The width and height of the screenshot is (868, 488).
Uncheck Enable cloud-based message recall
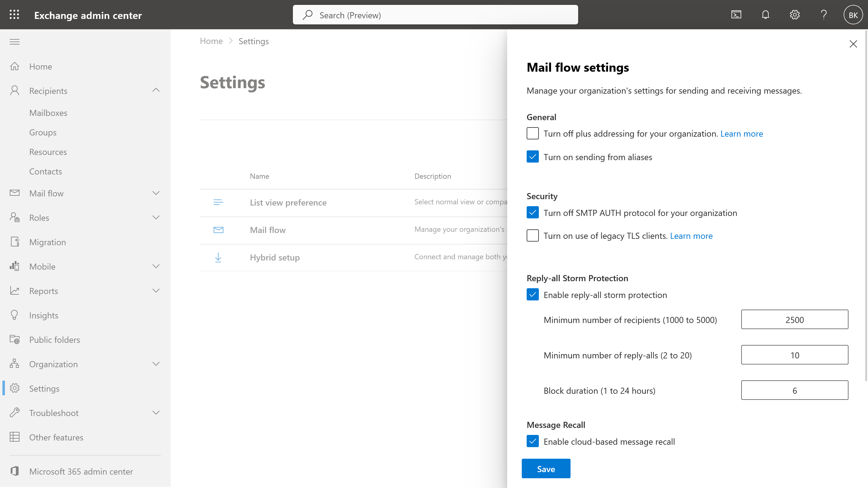pyautogui.click(x=532, y=441)
